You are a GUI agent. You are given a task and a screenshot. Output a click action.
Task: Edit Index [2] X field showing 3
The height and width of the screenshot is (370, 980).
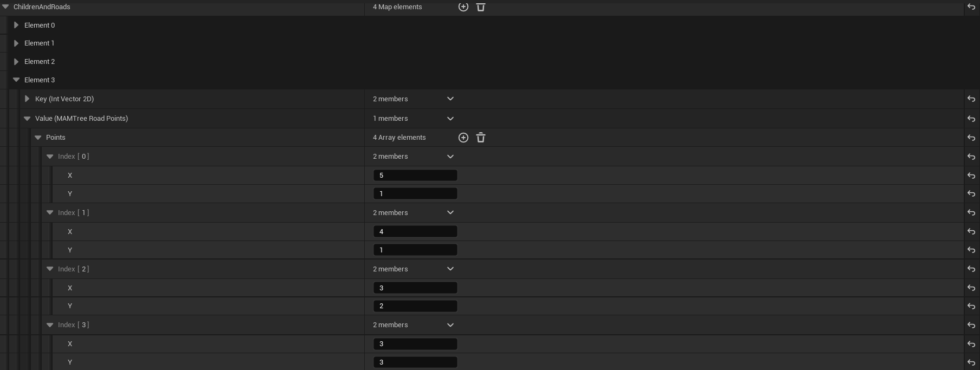[415, 288]
